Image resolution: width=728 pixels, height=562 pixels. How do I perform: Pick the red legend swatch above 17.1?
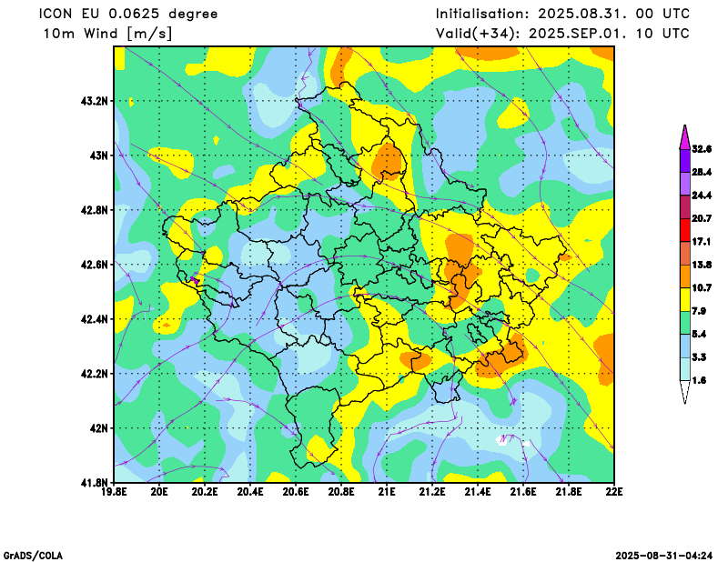(x=684, y=230)
